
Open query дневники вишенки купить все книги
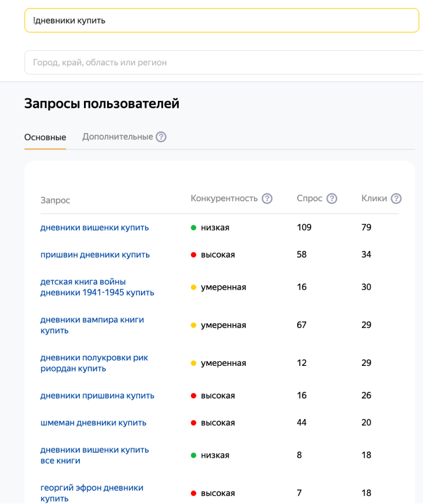pos(95,456)
